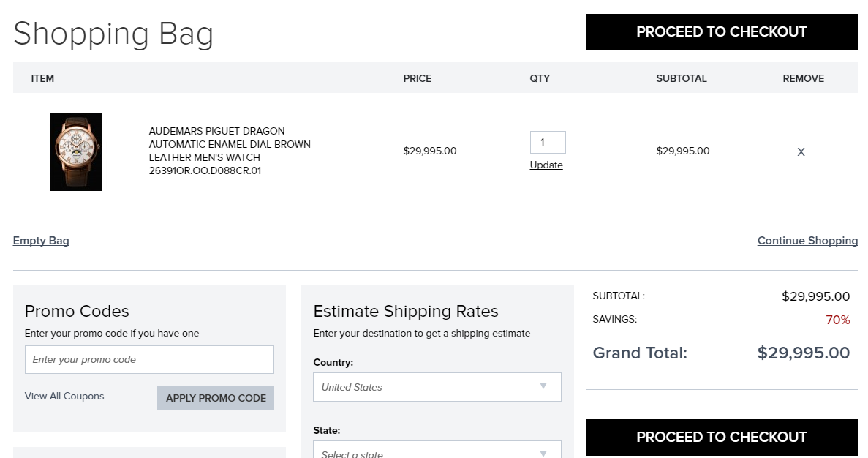Click the Empty Bag link
The image size is (868, 458).
pos(41,241)
